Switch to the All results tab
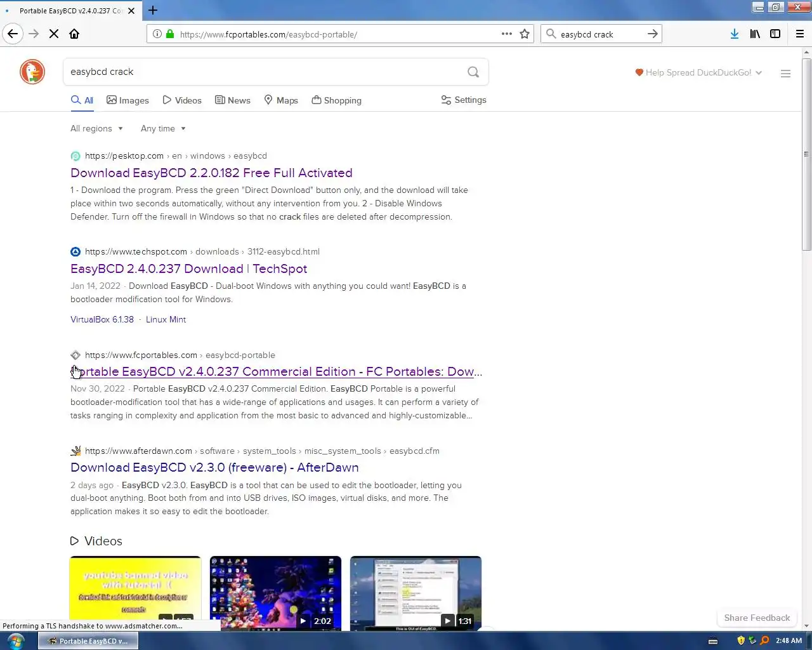This screenshot has width=812, height=650. click(82, 100)
